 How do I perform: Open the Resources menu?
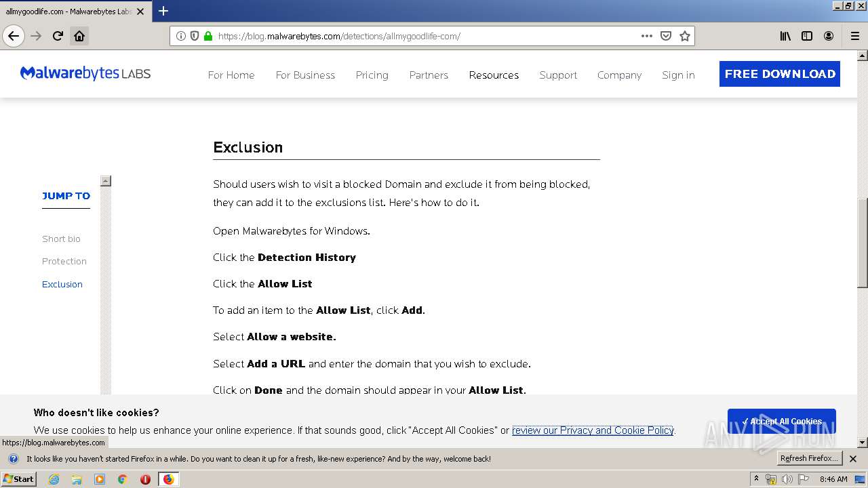[x=494, y=75]
